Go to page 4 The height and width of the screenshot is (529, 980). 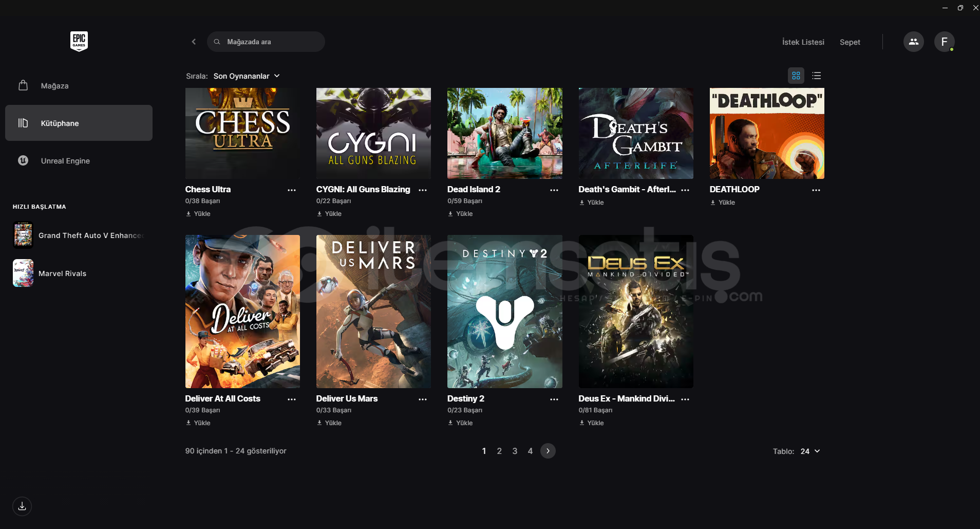tap(530, 451)
